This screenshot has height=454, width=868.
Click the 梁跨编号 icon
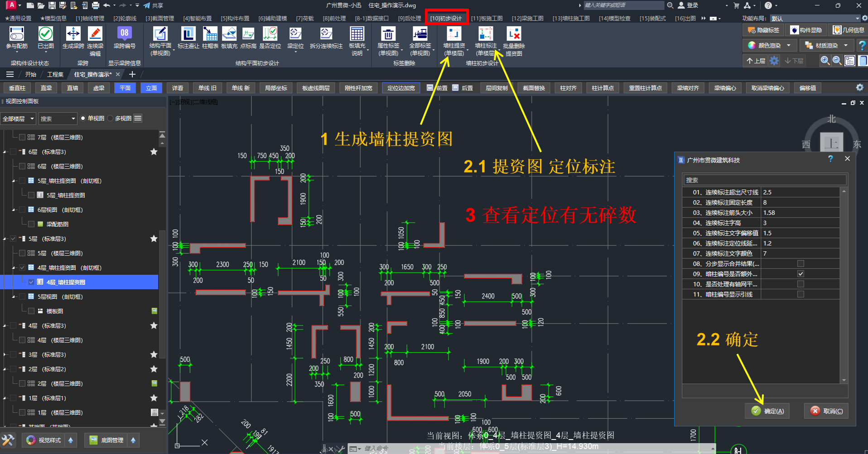[x=124, y=34]
